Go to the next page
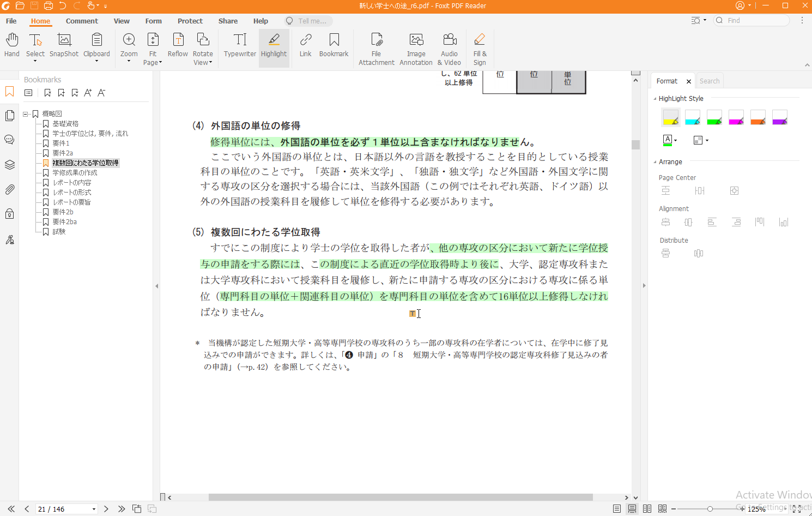The width and height of the screenshot is (812, 516). coord(106,509)
